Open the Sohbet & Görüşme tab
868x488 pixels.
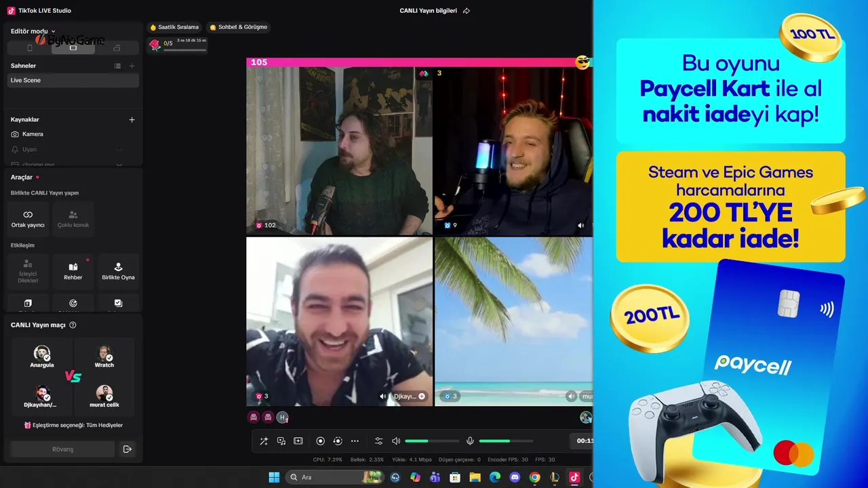(x=239, y=27)
